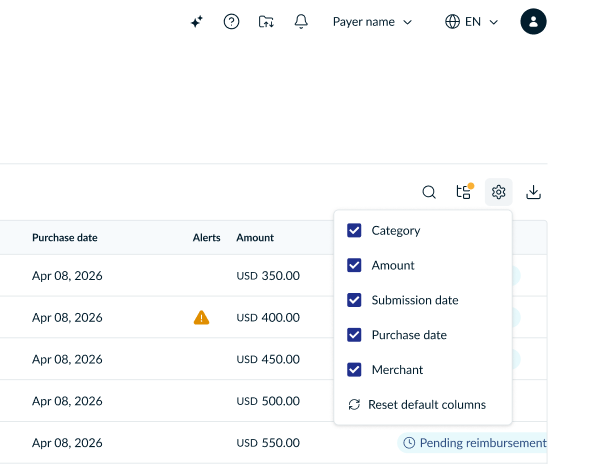This screenshot has width=589, height=464.
Task: Disable the Merchant column checkbox
Action: tap(354, 370)
